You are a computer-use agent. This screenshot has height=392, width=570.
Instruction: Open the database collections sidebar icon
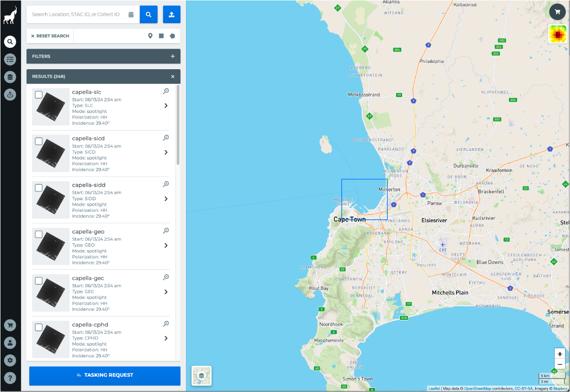(10, 77)
